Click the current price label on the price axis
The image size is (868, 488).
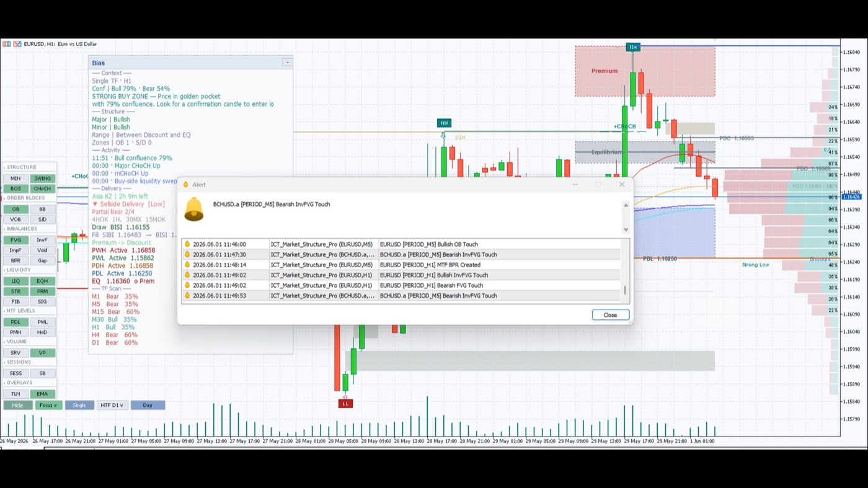click(851, 197)
